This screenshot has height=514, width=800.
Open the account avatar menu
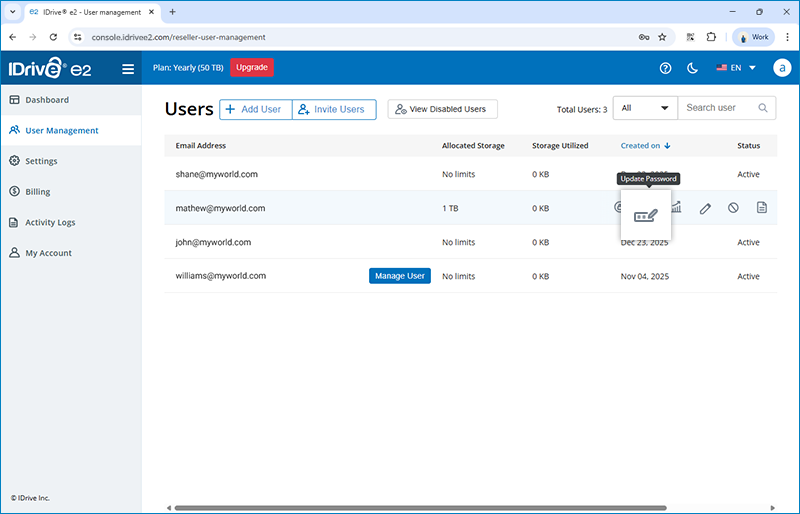click(x=782, y=68)
